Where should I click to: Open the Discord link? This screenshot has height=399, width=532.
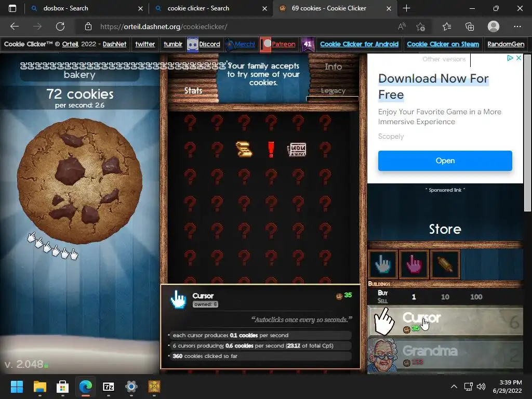click(209, 44)
